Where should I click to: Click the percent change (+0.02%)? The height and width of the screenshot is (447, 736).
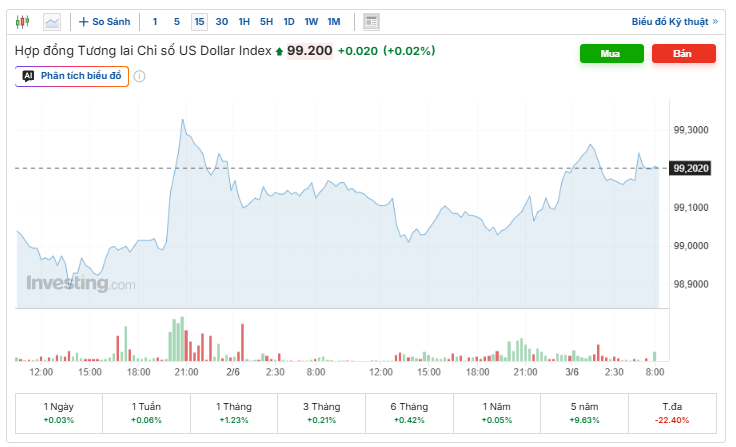coord(409,51)
